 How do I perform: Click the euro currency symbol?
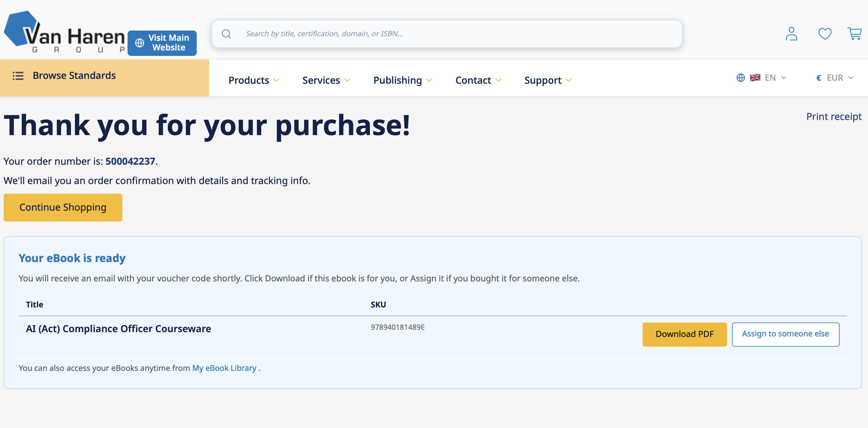pyautogui.click(x=818, y=78)
